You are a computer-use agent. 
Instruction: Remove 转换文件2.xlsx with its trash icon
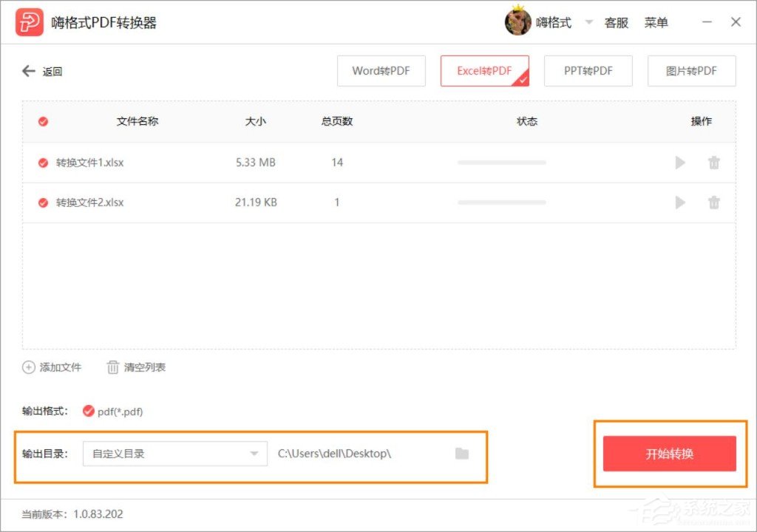coord(713,202)
